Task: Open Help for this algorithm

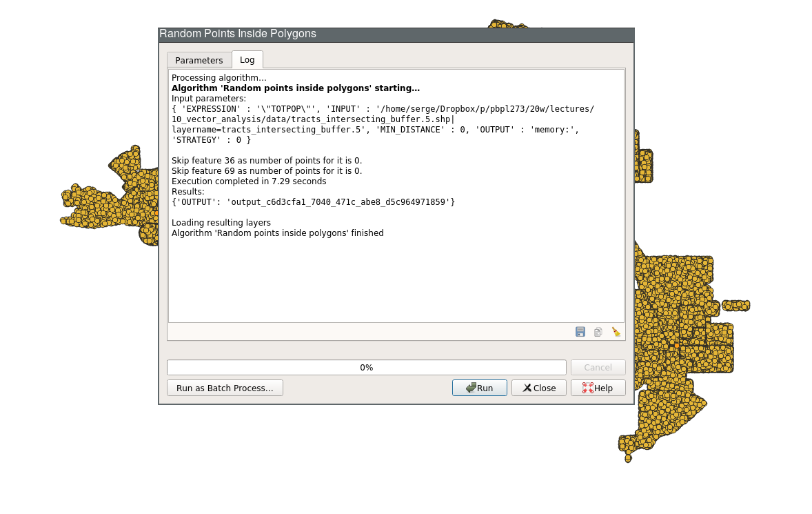Action: (598, 388)
